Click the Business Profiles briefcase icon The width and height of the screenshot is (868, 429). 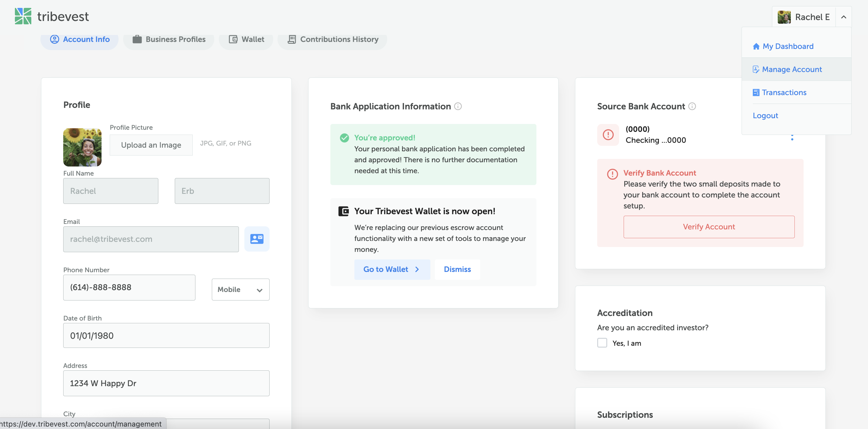point(137,39)
